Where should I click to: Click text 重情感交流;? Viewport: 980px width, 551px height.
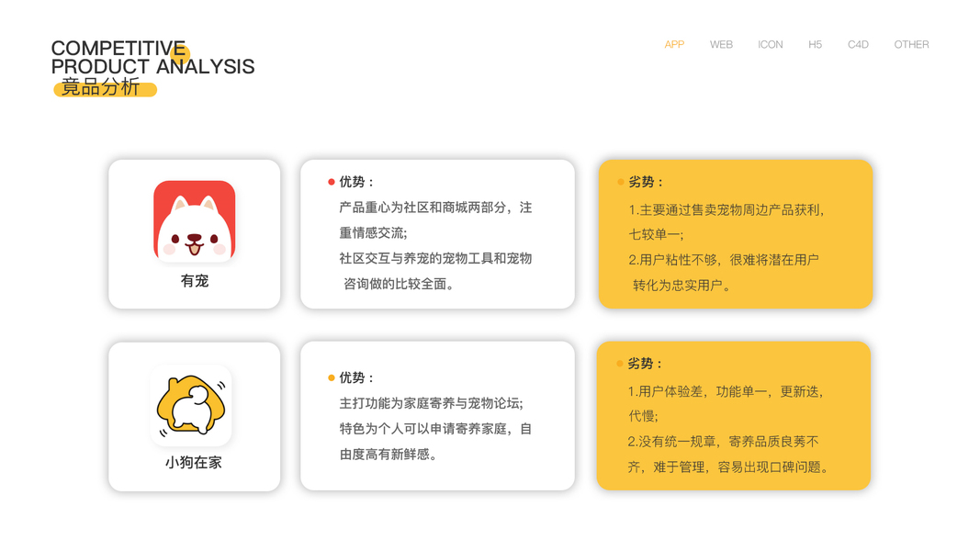coord(373,233)
